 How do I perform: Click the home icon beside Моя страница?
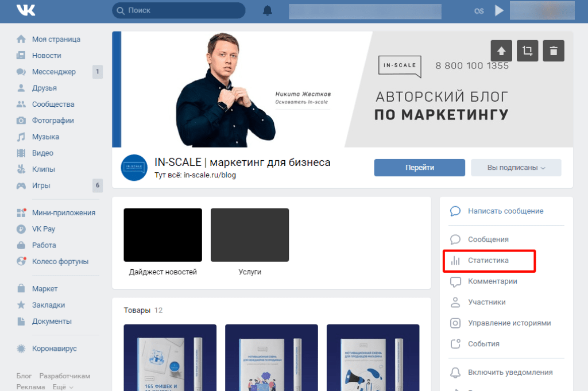[21, 39]
